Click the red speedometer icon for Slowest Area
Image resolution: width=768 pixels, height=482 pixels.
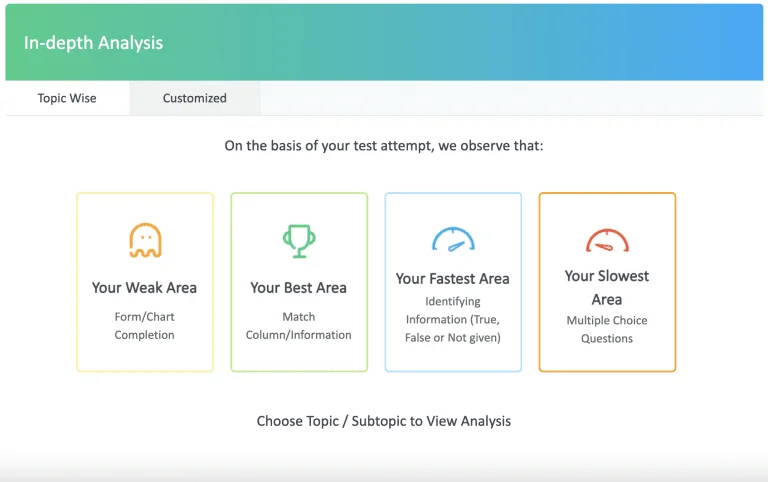click(x=606, y=240)
